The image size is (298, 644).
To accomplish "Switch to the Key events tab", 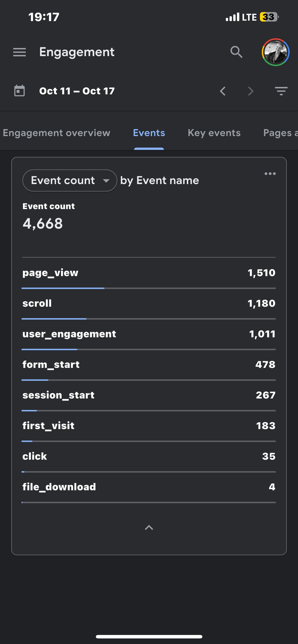I will (214, 133).
